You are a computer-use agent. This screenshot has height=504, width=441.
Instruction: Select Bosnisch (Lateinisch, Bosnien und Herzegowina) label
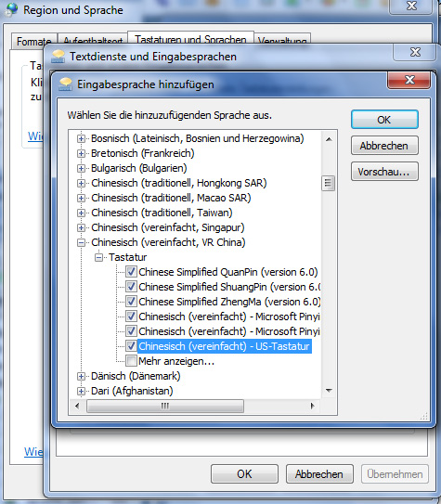(x=198, y=138)
